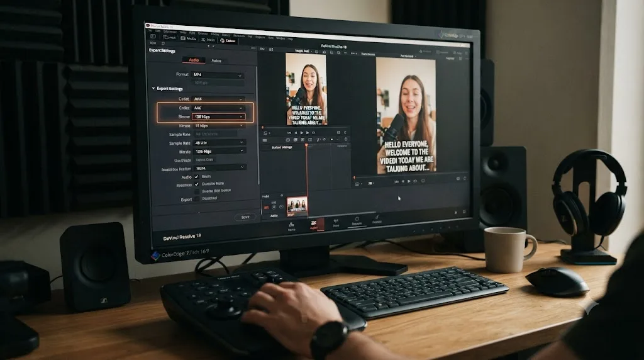Open the last item in the menu bar
Screen dimensions: 644x360
291,38
